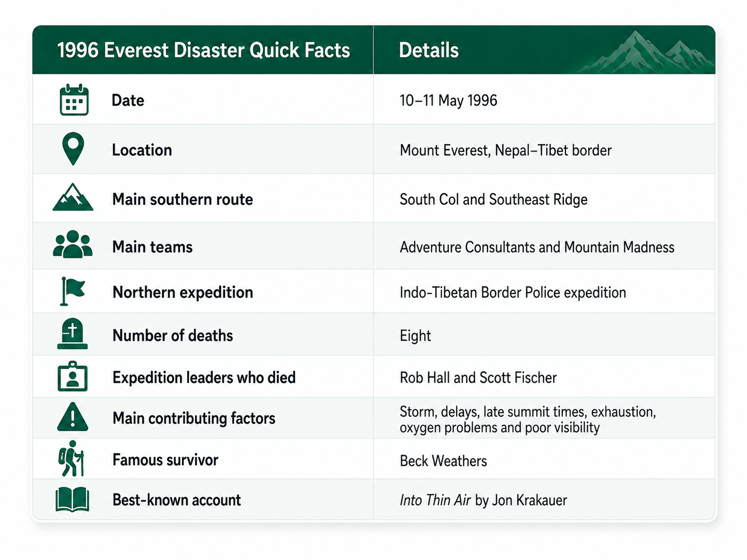The height and width of the screenshot is (560, 747).
Task: Click the Details column header
Action: [429, 51]
